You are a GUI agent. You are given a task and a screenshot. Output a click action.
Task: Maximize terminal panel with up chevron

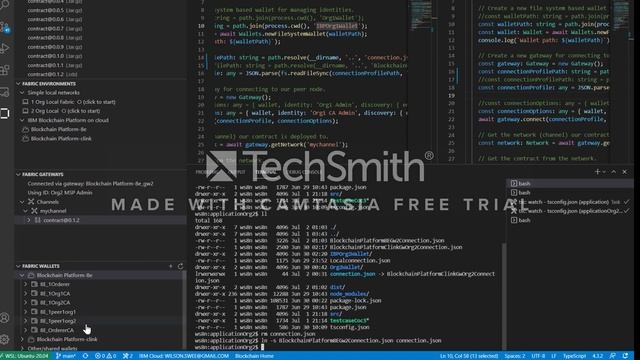click(x=613, y=172)
